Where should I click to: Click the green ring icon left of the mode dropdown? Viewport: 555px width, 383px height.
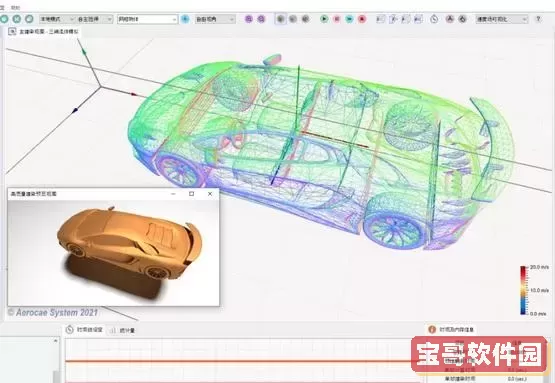pyautogui.click(x=29, y=19)
